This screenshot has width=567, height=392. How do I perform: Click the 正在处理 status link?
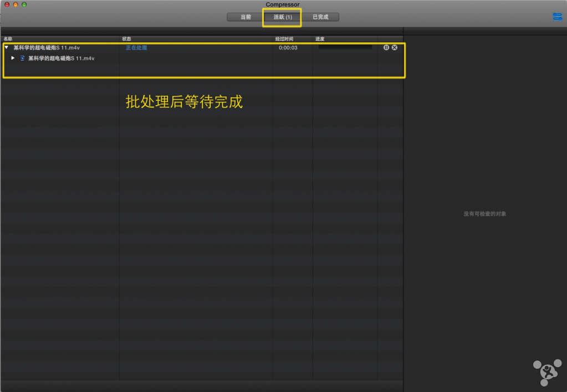pos(136,48)
